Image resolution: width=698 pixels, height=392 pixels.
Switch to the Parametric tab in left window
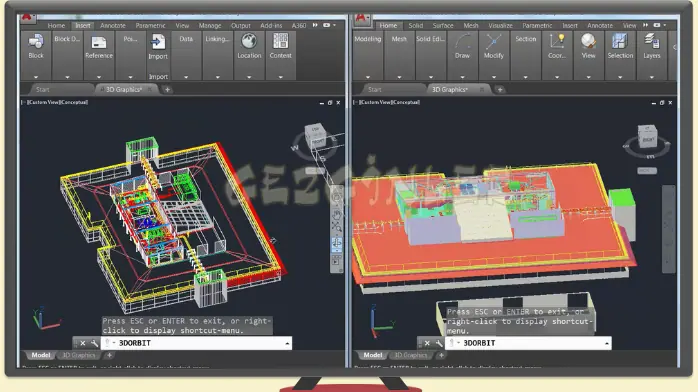tap(150, 25)
